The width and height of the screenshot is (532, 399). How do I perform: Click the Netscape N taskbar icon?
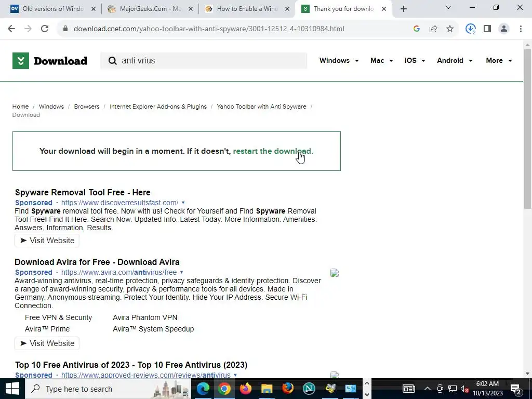click(x=309, y=389)
